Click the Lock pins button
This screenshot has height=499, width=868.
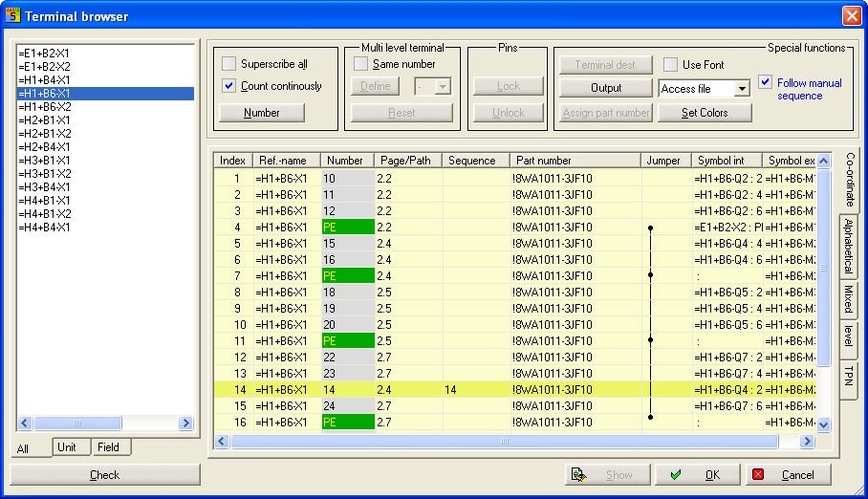pos(509,86)
